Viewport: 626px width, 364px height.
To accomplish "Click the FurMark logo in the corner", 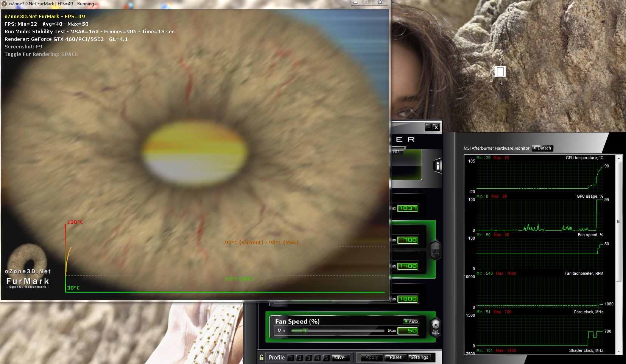I will [x=28, y=267].
